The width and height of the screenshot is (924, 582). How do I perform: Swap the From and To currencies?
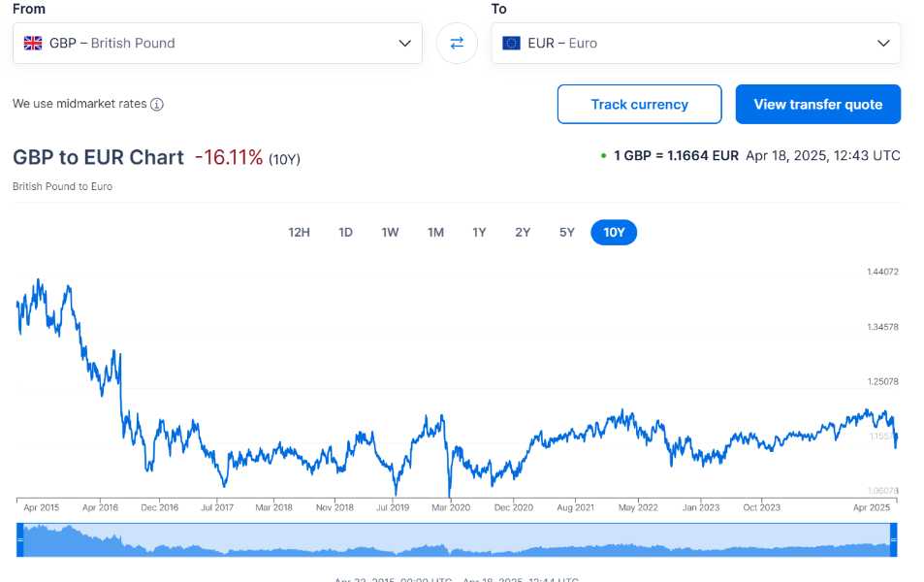pyautogui.click(x=457, y=43)
